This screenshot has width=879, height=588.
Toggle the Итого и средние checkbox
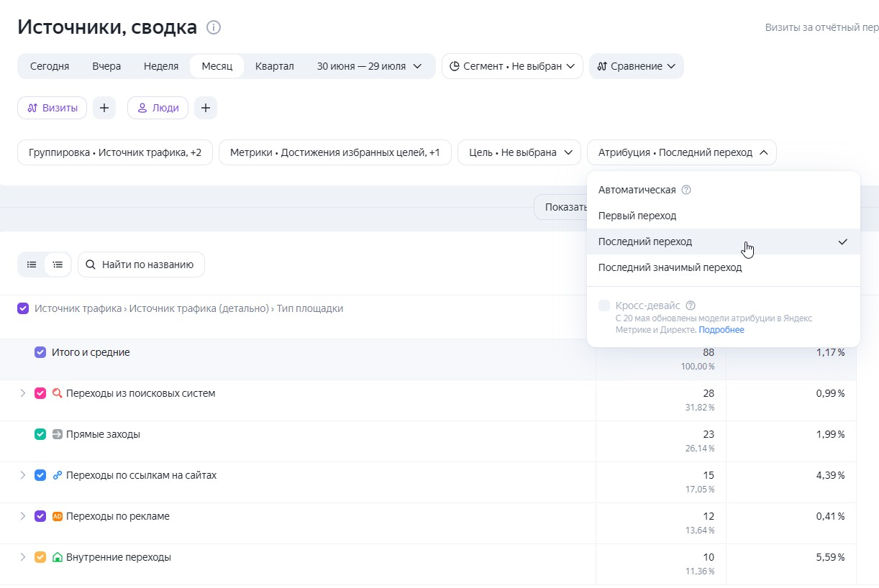pos(40,352)
